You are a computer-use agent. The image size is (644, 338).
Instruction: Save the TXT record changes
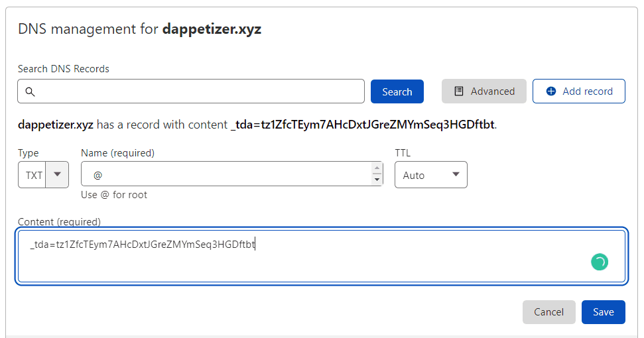(x=603, y=311)
